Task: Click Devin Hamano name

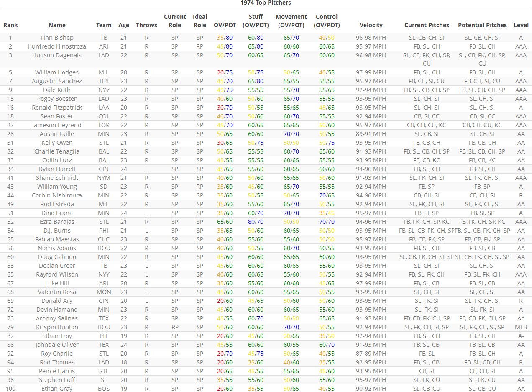Action: click(57, 310)
